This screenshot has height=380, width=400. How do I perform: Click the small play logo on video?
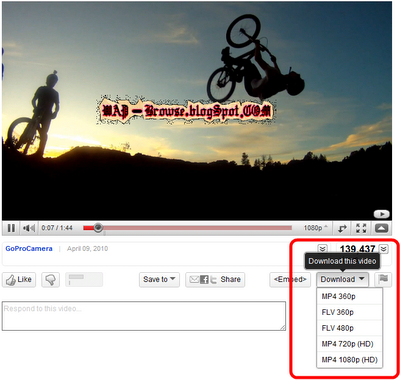381,214
